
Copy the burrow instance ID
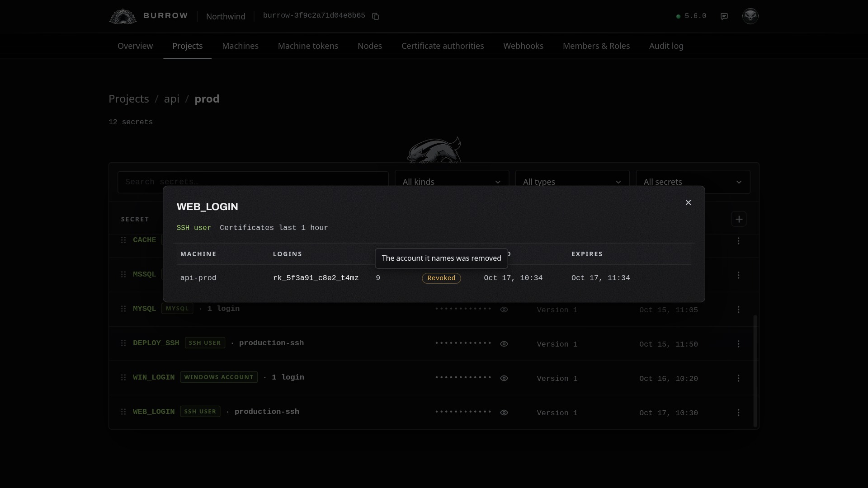click(x=375, y=16)
